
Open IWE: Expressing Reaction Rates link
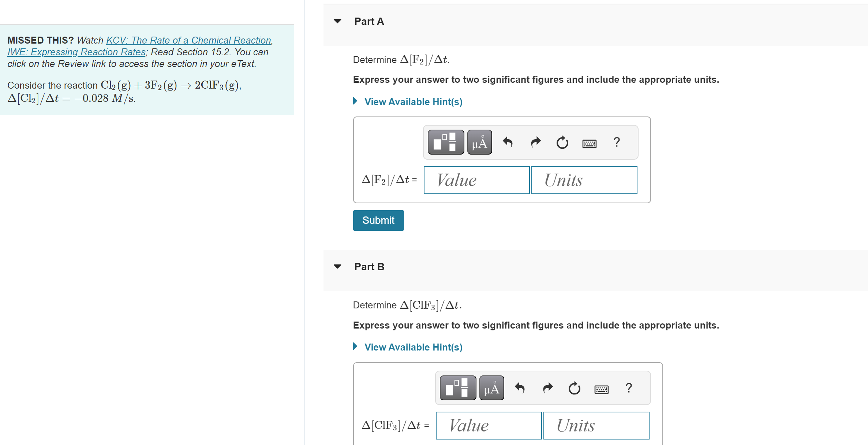[x=76, y=52]
